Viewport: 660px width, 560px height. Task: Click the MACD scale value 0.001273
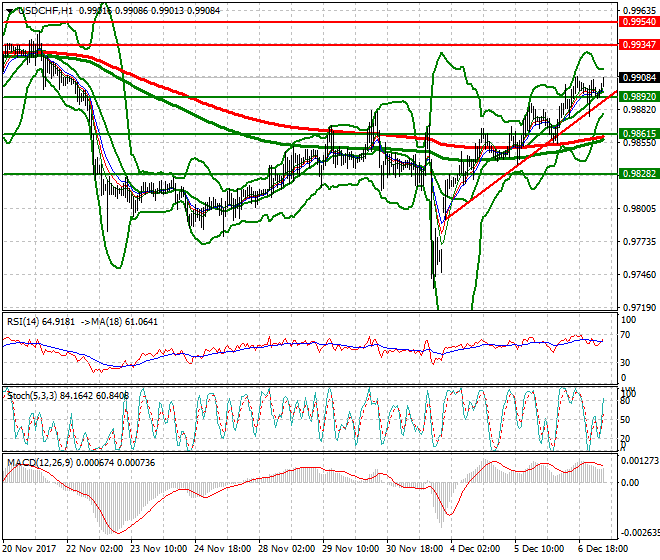point(637,461)
